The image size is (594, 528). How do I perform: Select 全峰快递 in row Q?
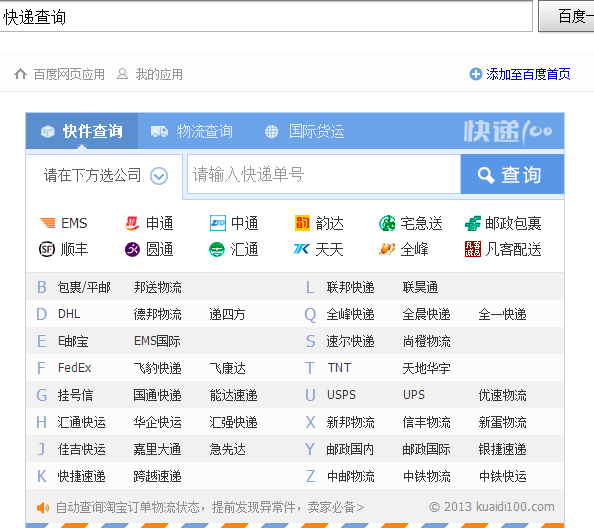coord(350,314)
